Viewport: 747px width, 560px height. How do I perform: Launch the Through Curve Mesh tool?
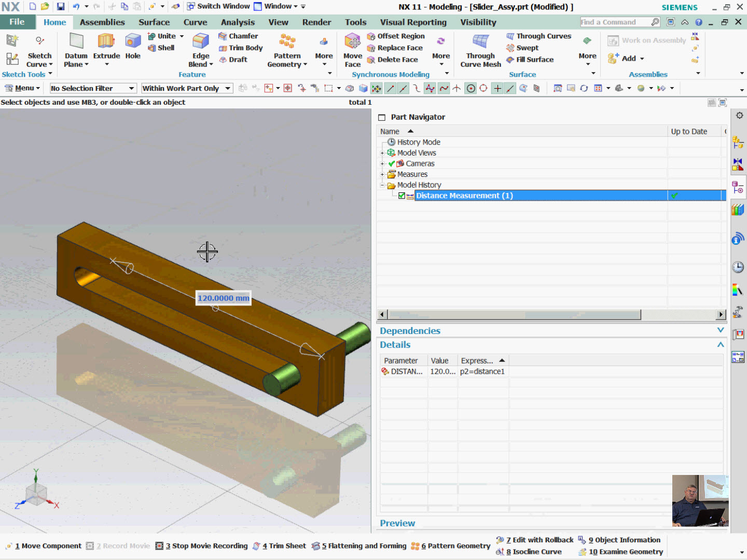pos(479,51)
